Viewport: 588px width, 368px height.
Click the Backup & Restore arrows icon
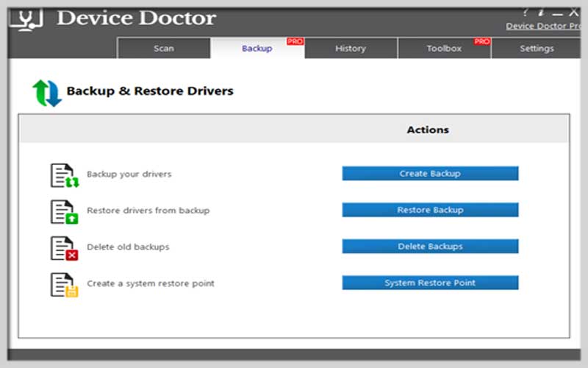(x=47, y=93)
